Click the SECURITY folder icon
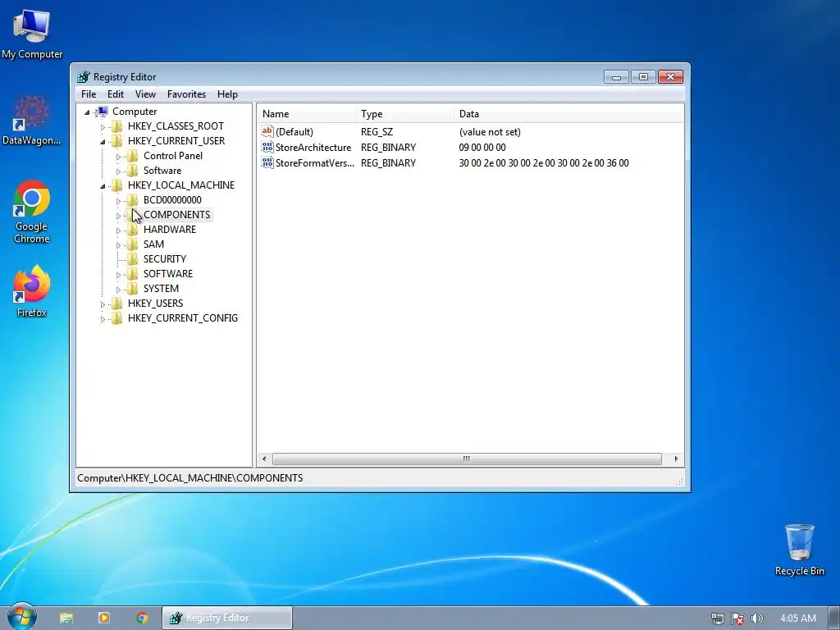This screenshot has width=840, height=630. click(132, 259)
